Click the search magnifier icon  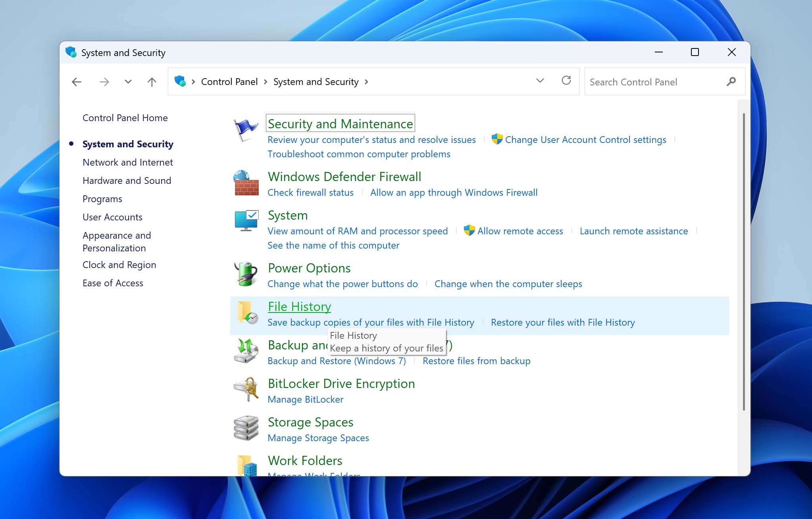click(731, 82)
